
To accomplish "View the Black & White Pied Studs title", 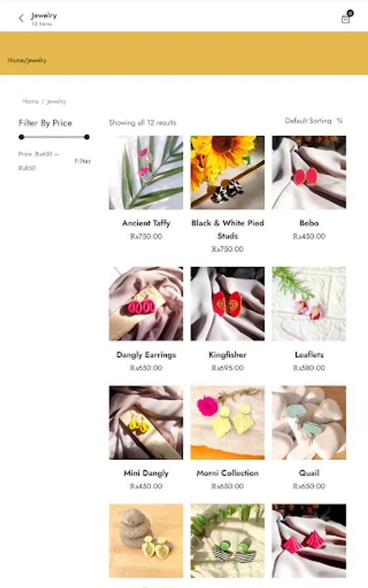I will pos(227,229).
